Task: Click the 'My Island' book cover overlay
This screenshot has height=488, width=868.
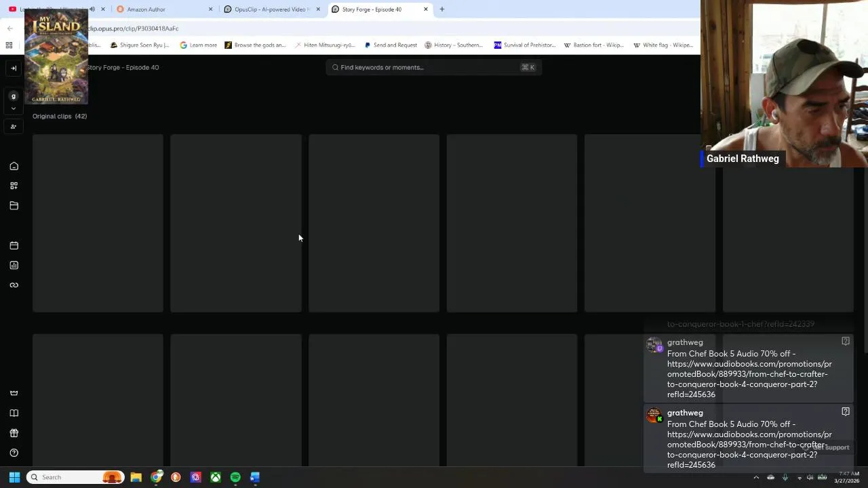Action: 56,58
